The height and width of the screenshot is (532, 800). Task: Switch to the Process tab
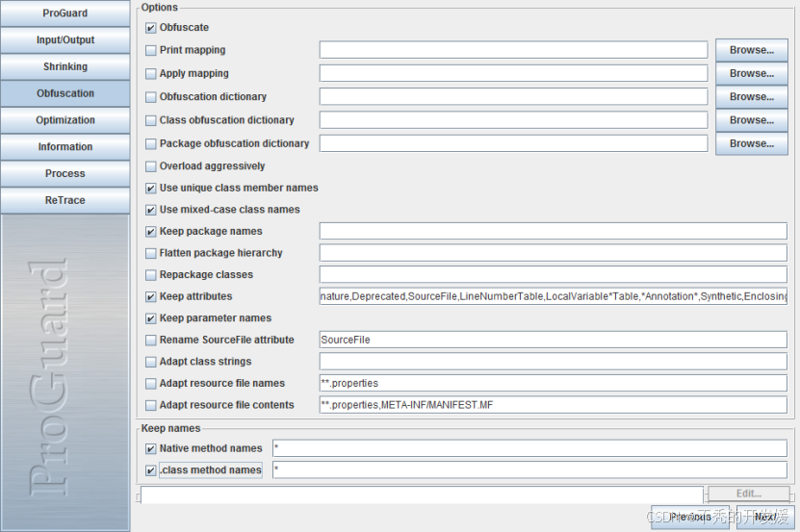click(65, 173)
